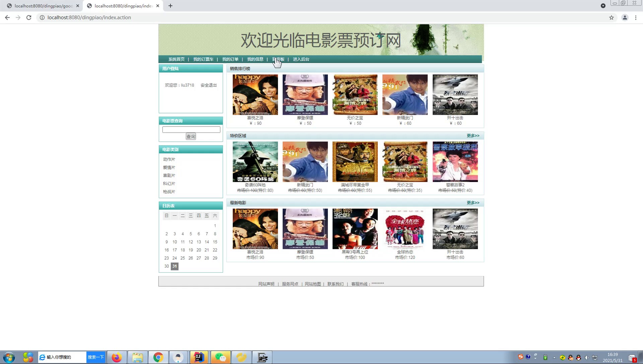Viewport: 643px width, 364px height.
Task: Close the index.action browser tab
Action: (158, 6)
